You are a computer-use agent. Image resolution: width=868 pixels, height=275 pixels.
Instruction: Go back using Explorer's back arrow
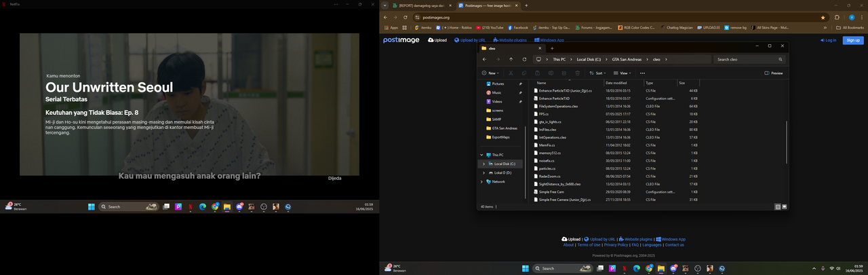tap(485, 59)
